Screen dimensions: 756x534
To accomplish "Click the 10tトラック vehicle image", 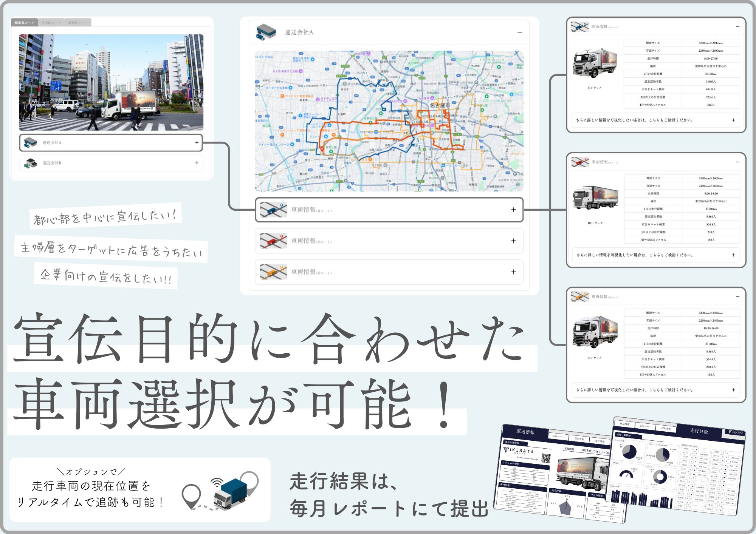I will coord(595,198).
